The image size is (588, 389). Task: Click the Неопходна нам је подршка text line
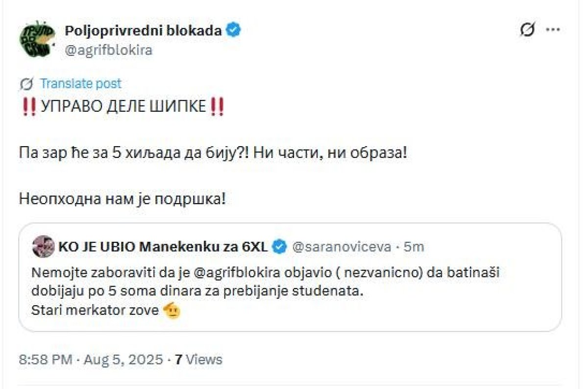click(x=122, y=199)
